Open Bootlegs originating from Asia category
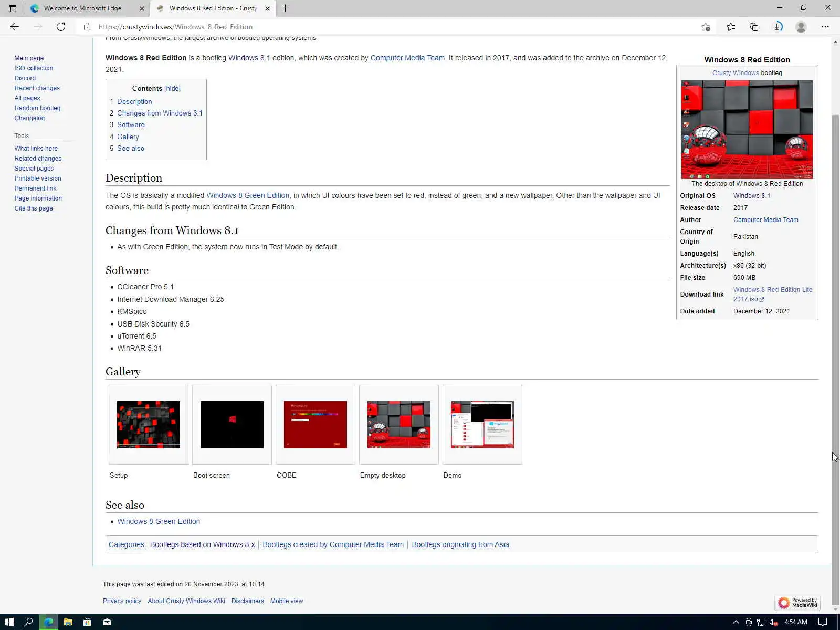The width and height of the screenshot is (840, 630). coord(460,545)
